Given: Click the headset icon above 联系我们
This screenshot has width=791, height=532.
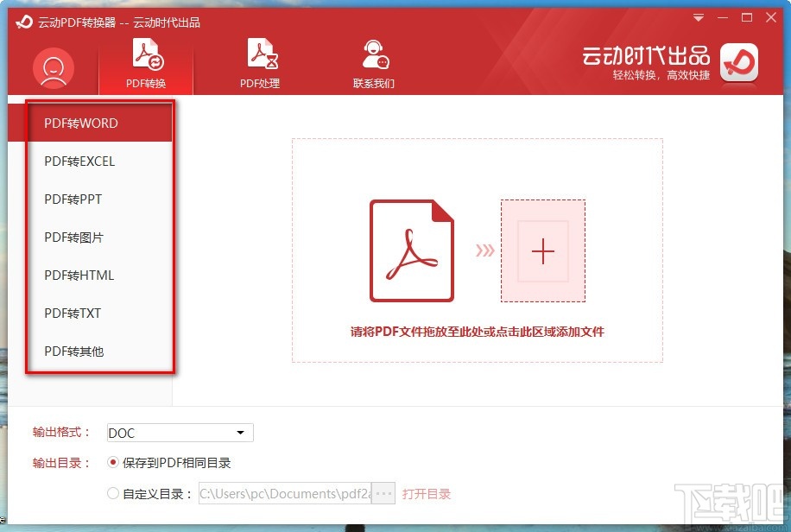Looking at the screenshot, I should 375,52.
